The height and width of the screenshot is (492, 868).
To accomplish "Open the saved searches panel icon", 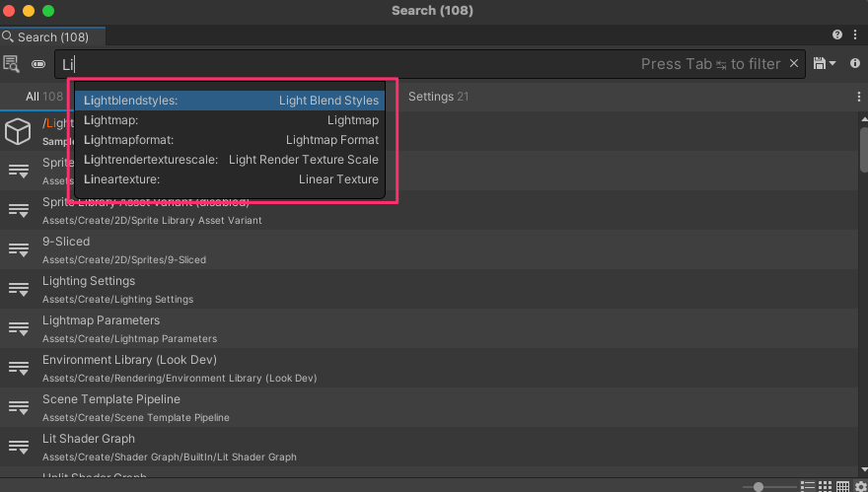I will (12, 64).
